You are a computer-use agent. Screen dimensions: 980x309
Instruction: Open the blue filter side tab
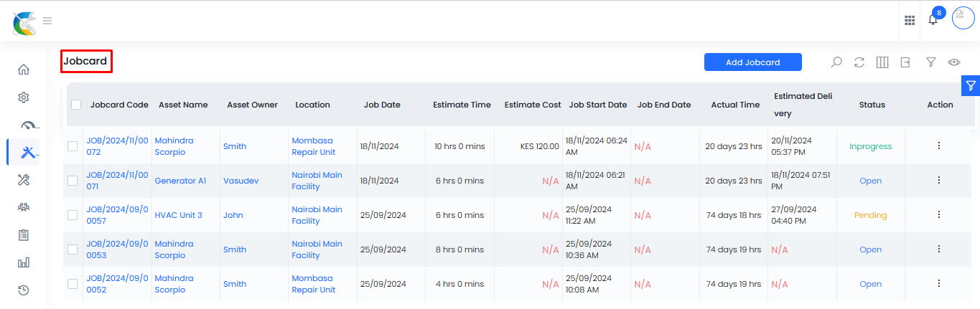point(971,85)
